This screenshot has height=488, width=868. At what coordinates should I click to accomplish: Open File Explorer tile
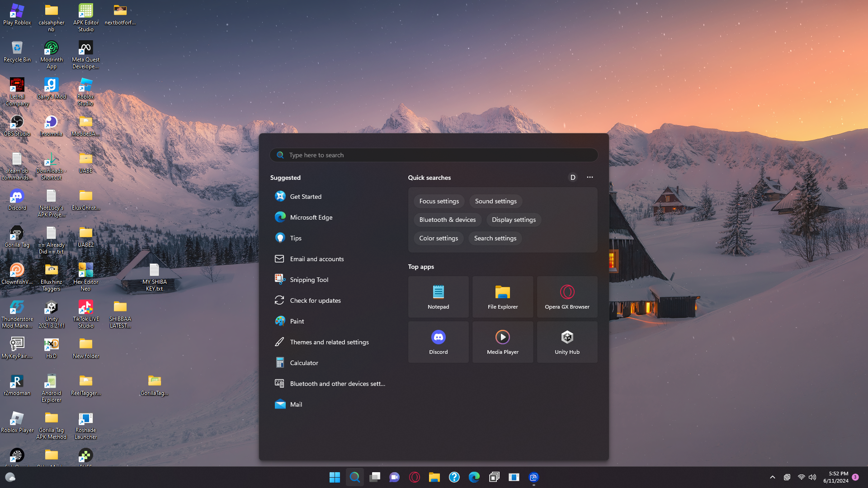pyautogui.click(x=502, y=297)
